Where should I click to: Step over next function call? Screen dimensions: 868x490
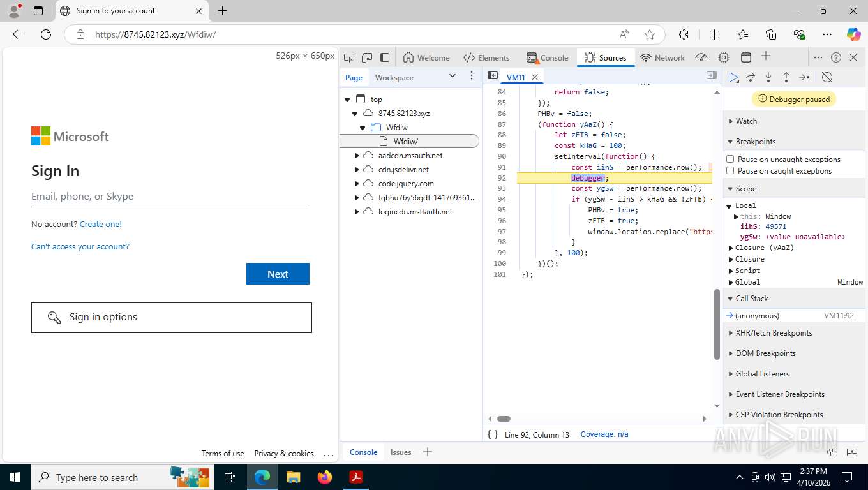751,77
